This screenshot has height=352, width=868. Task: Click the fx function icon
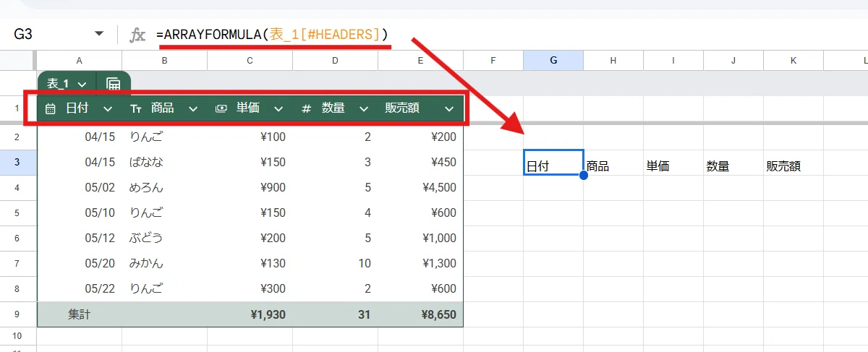point(137,35)
